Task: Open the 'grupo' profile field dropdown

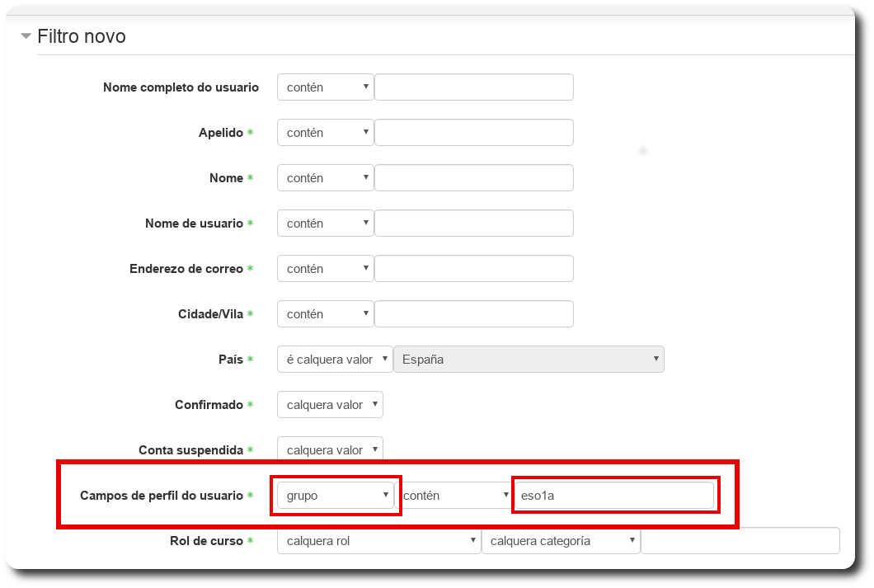Action: 336,496
